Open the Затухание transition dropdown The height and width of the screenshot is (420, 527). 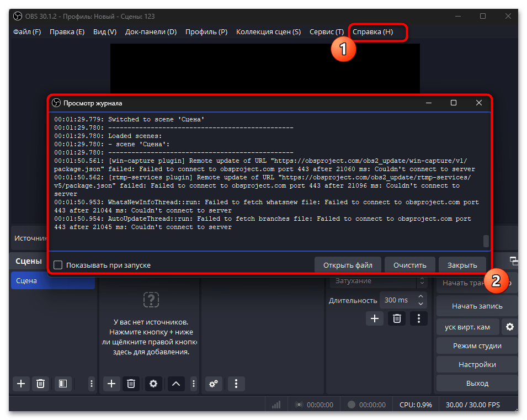pyautogui.click(x=379, y=281)
